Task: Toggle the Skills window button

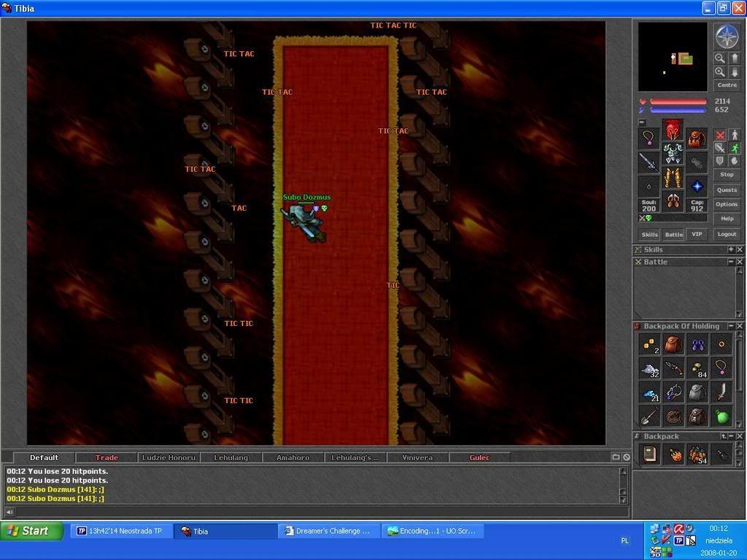Action: [x=649, y=234]
